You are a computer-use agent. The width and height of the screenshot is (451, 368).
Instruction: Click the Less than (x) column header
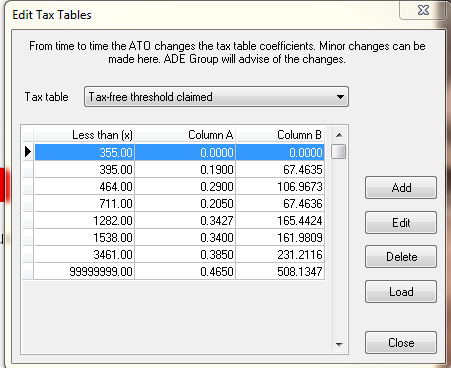tap(84, 135)
